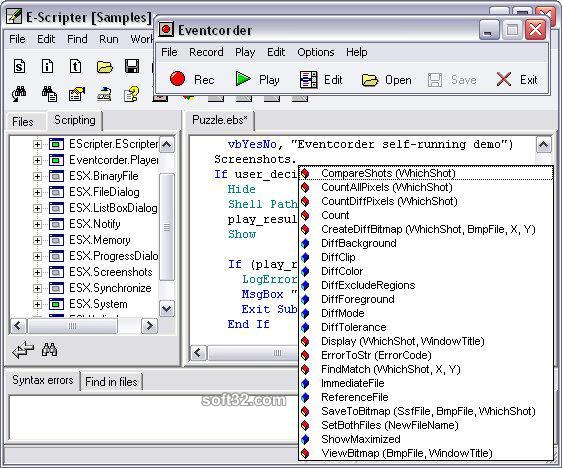Image resolution: width=562 pixels, height=468 pixels.
Task: Open Eventcorder Help menu
Action: 357,52
